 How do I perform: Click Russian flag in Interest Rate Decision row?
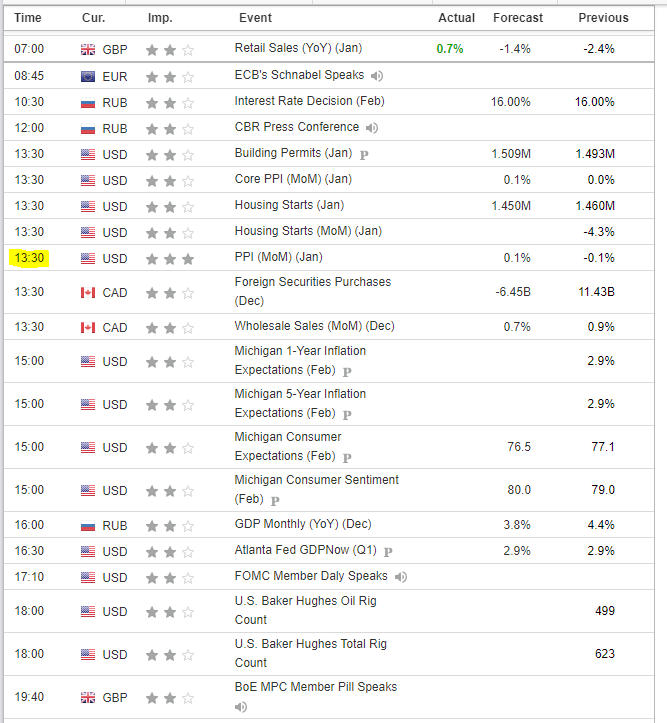click(88, 102)
